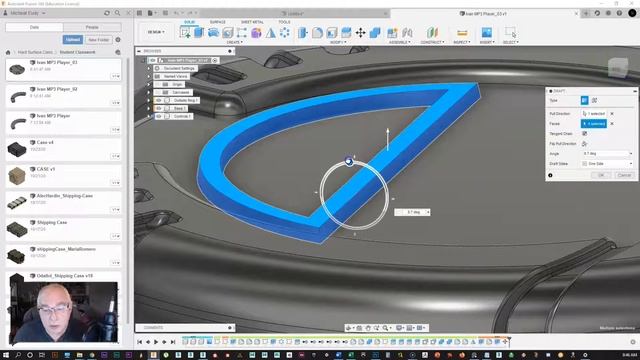Open the Modify menu dropdown
This screenshot has width=640, height=360.
pyautogui.click(x=338, y=42)
